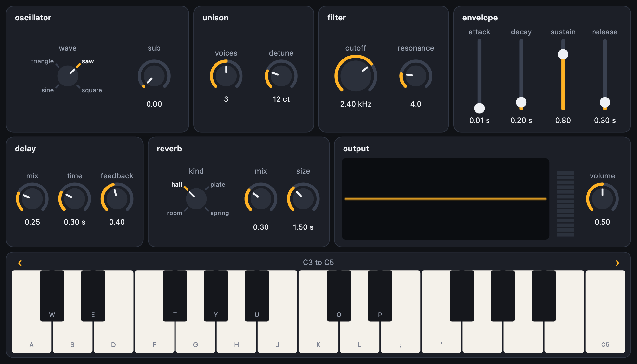Click the envelope release slider handle
This screenshot has width=637, height=364.
(x=605, y=102)
